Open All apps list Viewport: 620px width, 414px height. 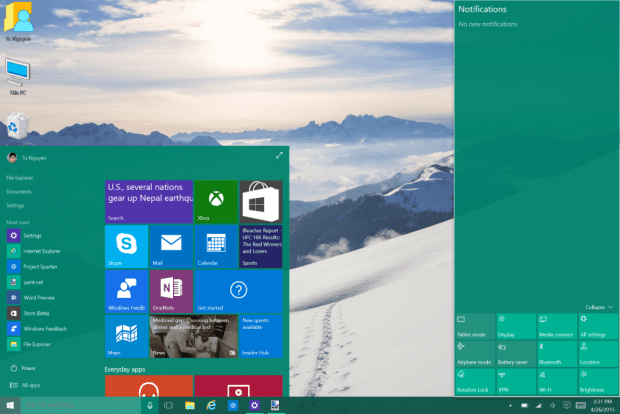pyautogui.click(x=25, y=385)
